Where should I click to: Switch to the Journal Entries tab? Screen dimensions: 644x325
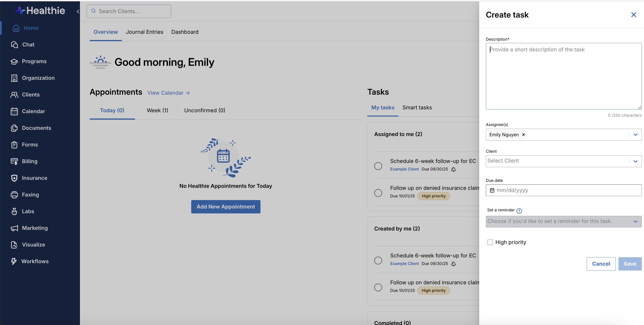coord(145,32)
